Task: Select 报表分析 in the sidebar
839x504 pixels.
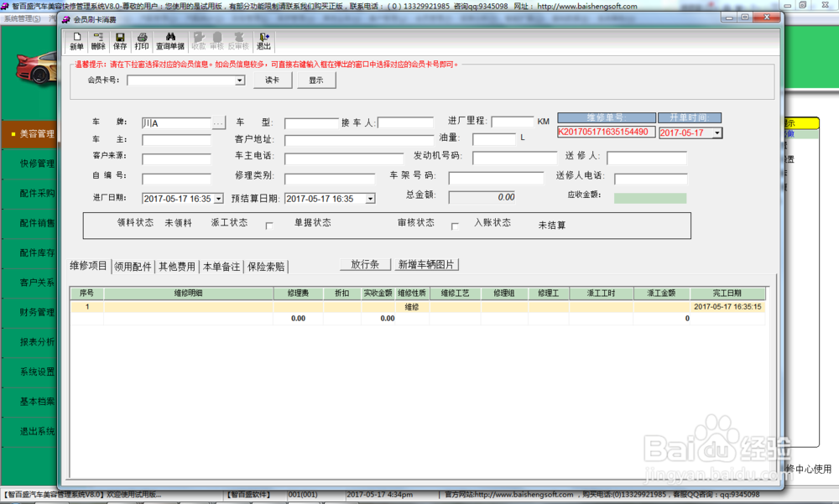Action: pos(31,342)
